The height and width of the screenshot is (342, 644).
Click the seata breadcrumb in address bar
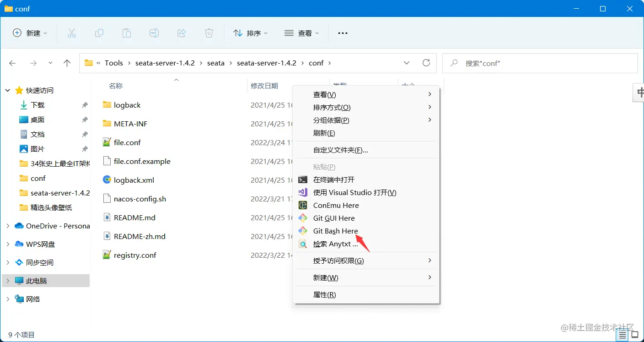pyautogui.click(x=216, y=63)
